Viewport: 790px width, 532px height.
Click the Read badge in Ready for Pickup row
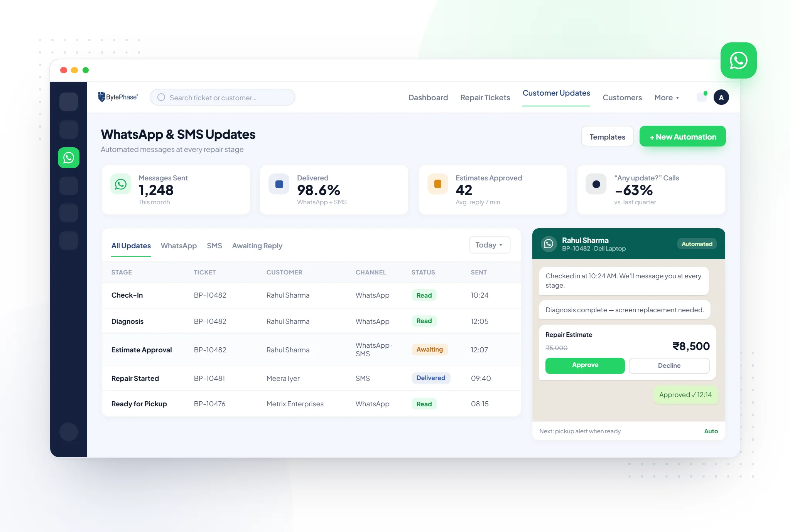tap(424, 404)
